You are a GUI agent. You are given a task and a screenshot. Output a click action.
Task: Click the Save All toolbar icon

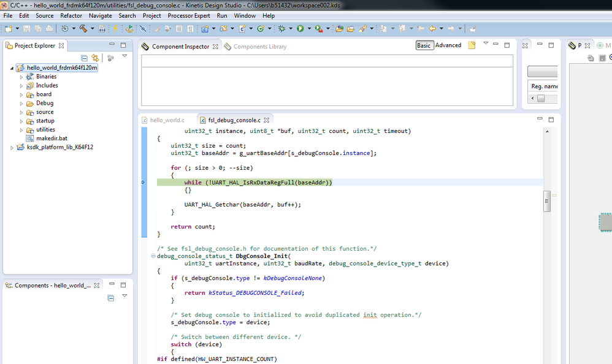[38, 28]
